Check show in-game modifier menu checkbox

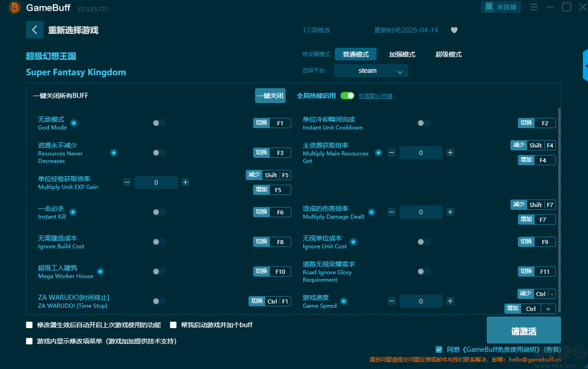pos(29,341)
